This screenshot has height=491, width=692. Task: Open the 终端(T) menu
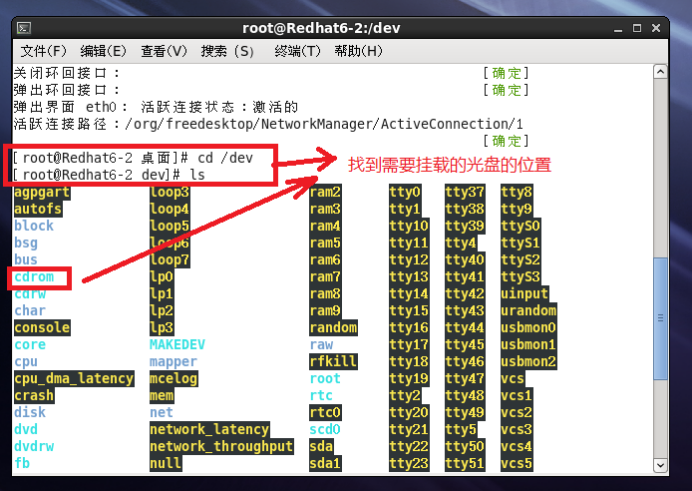pyautogui.click(x=297, y=51)
